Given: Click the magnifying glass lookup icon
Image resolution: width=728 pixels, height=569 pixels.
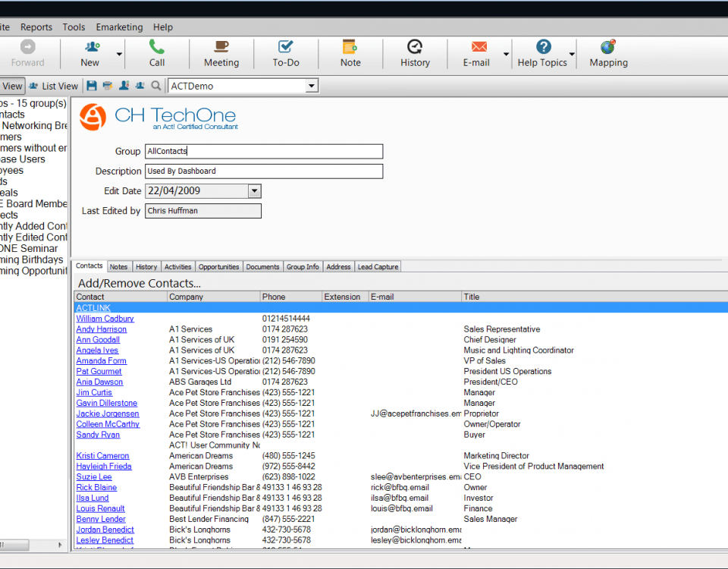Looking at the screenshot, I should point(156,86).
